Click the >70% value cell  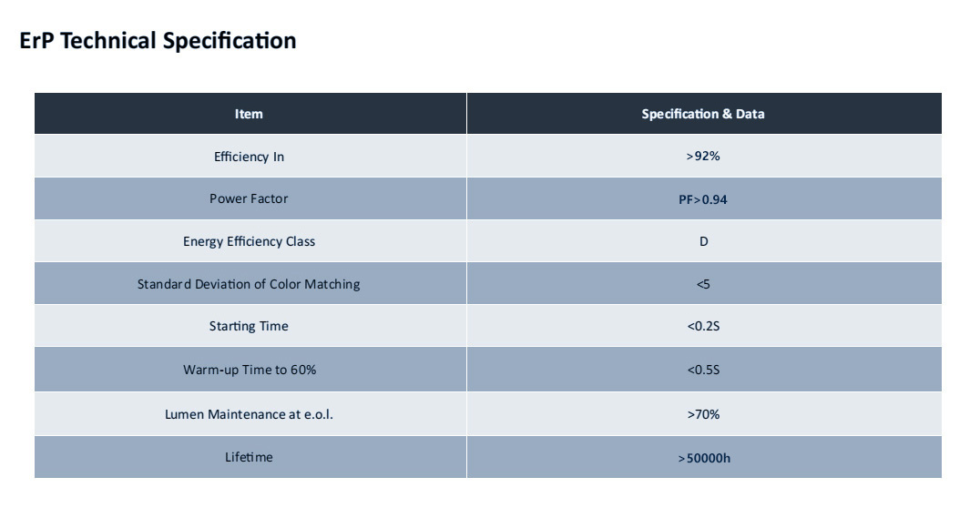[703, 414]
